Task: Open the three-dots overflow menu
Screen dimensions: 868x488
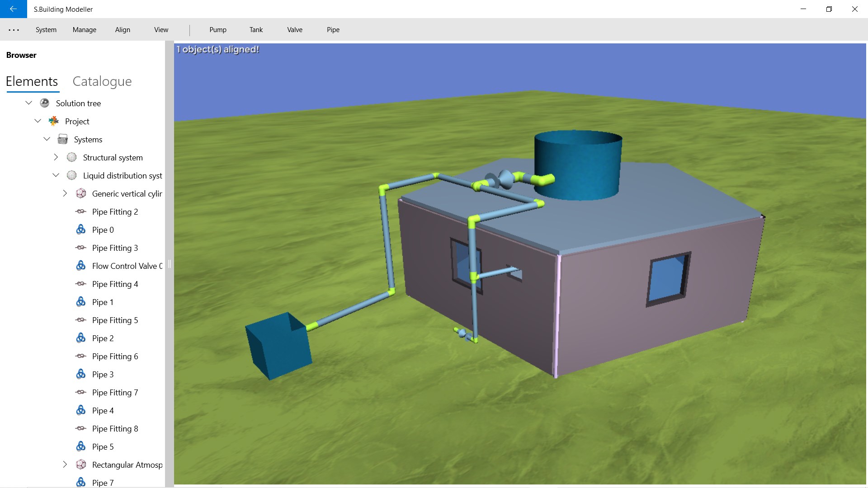Action: (14, 30)
